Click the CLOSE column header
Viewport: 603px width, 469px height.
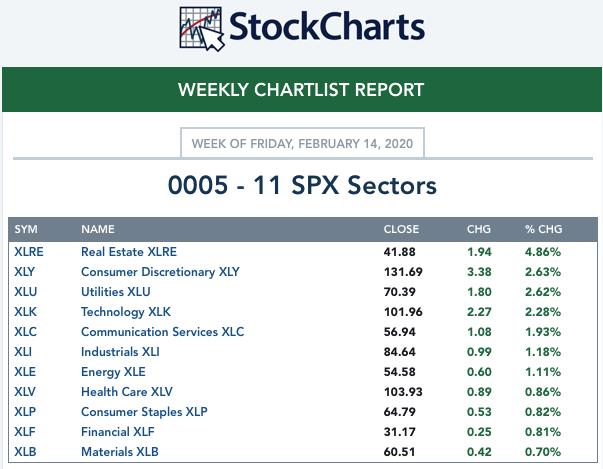(401, 229)
